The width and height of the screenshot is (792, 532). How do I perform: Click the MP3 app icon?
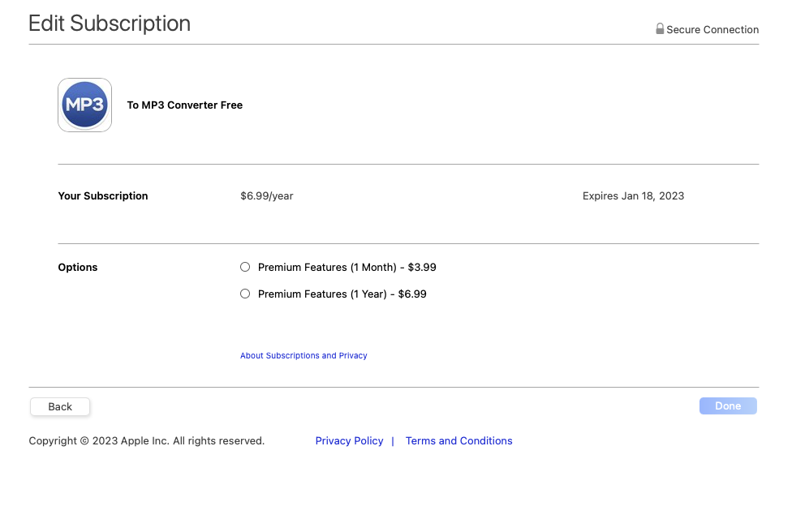tap(84, 105)
